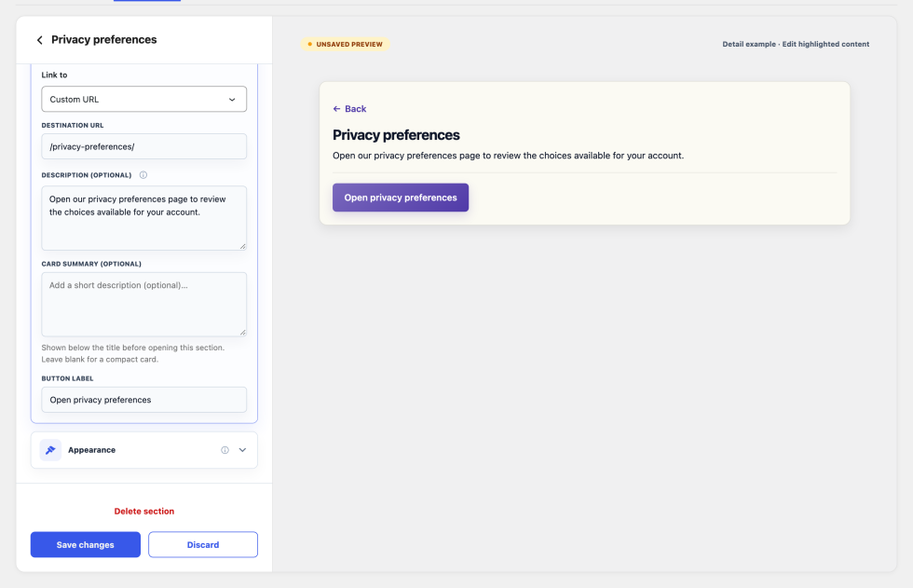Image resolution: width=913 pixels, height=588 pixels.
Task: Click the 'DESTINATION URL' label
Action: pos(73,125)
